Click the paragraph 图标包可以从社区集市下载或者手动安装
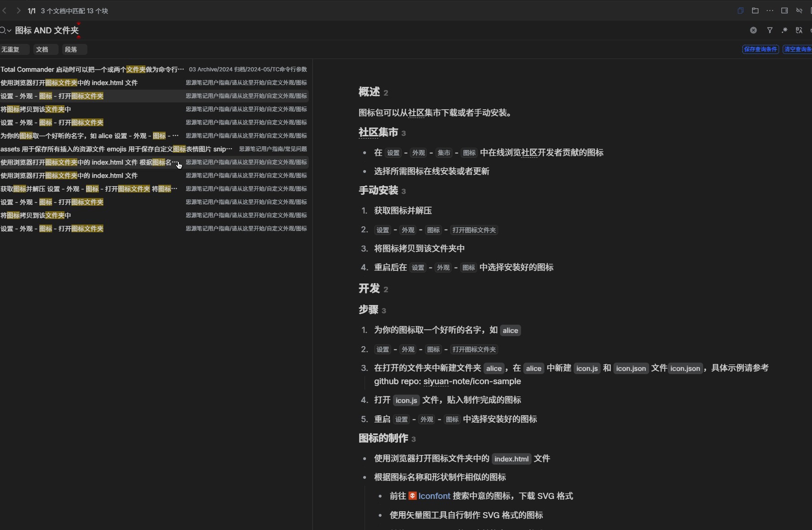 [435, 113]
